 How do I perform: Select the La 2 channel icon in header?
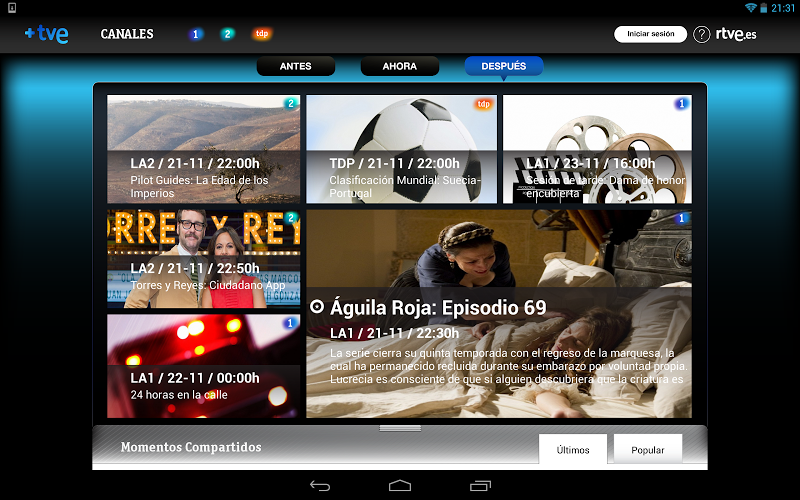point(228,34)
